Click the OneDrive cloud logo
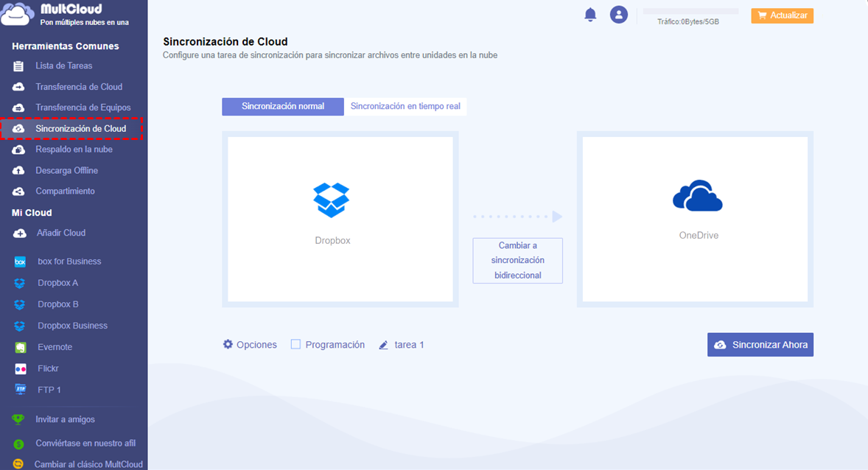This screenshot has height=470, width=868. 698,195
